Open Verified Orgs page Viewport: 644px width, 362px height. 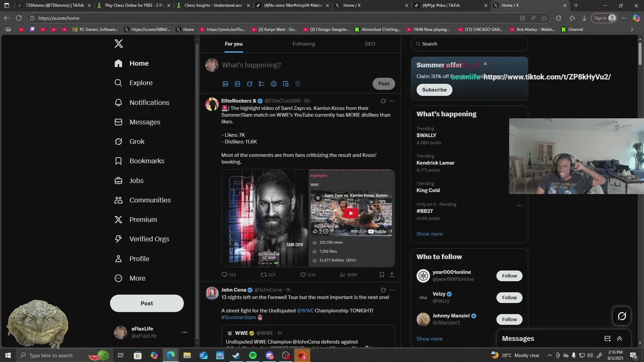coord(141,239)
